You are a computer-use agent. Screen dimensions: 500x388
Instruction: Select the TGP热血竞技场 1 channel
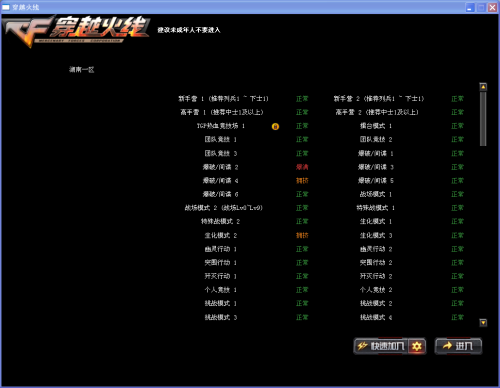tap(221, 126)
